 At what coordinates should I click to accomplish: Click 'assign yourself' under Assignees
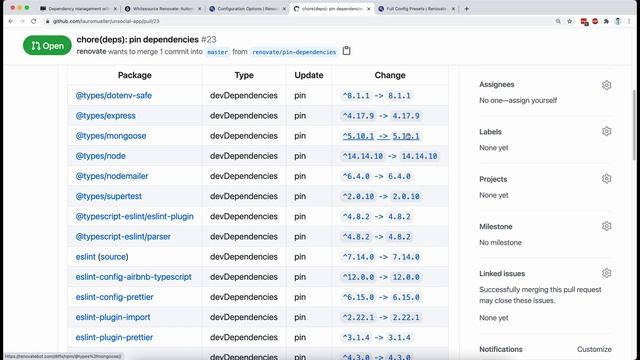533,100
